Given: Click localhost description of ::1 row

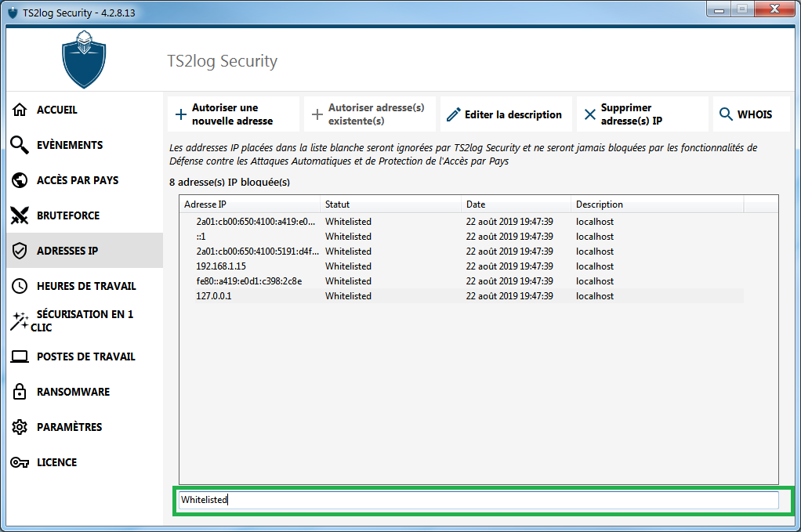Looking at the screenshot, I should [x=595, y=237].
